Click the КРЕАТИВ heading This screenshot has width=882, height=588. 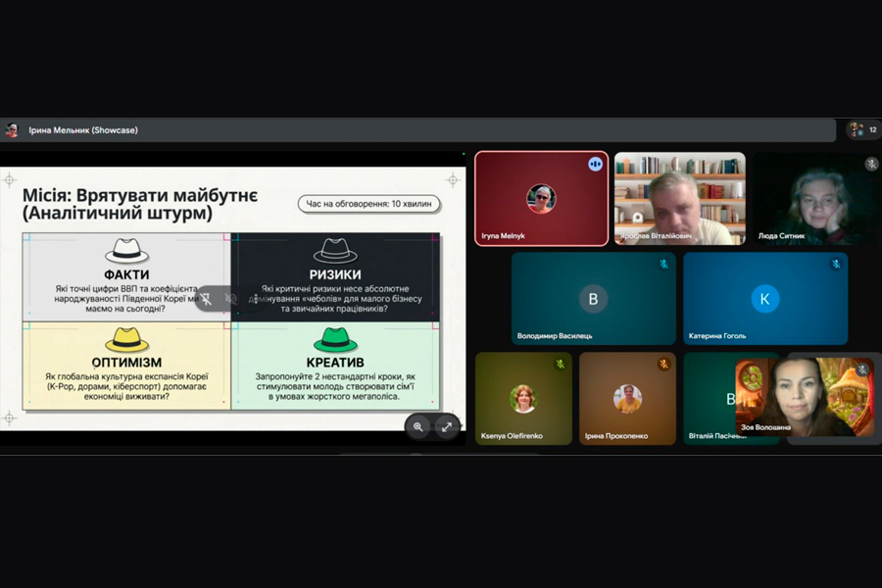tap(335, 363)
